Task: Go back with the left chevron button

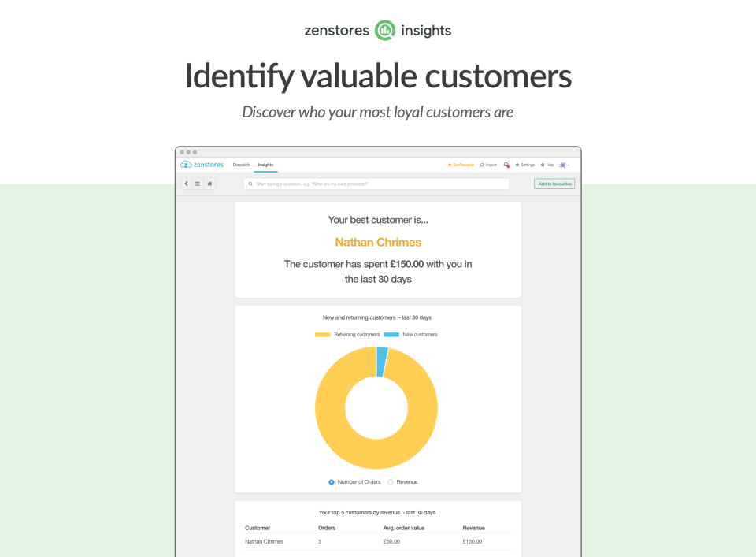Action: [x=186, y=184]
